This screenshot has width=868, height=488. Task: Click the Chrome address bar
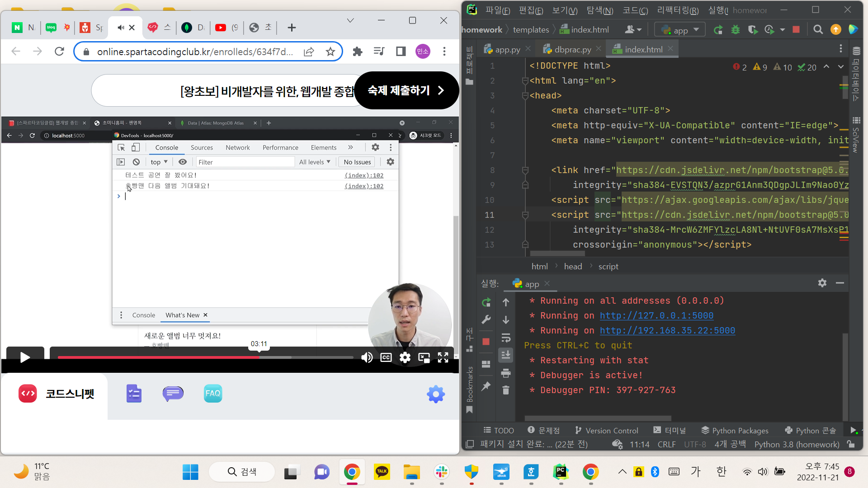point(194,52)
